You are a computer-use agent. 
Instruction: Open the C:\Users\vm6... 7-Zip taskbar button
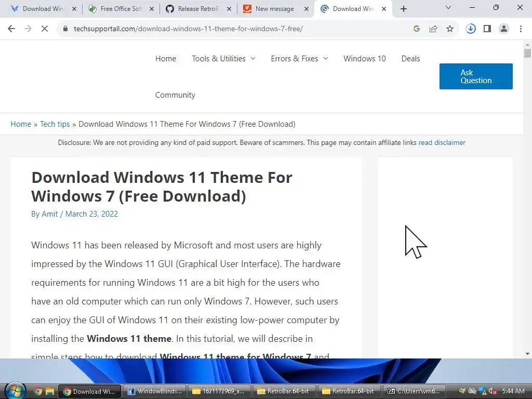tap(414, 392)
